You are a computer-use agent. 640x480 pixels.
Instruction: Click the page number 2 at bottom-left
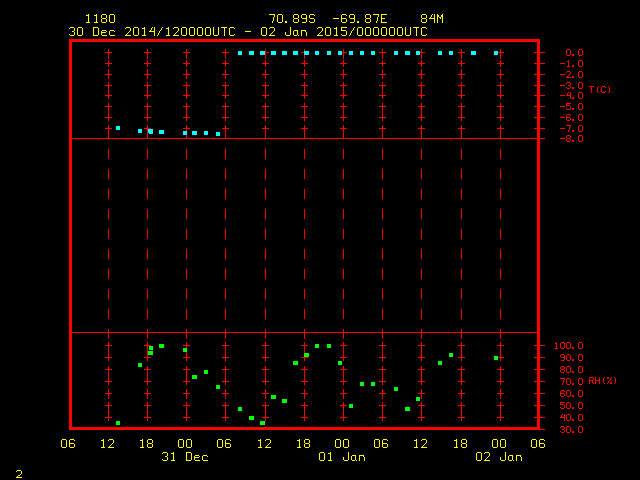[19, 473]
